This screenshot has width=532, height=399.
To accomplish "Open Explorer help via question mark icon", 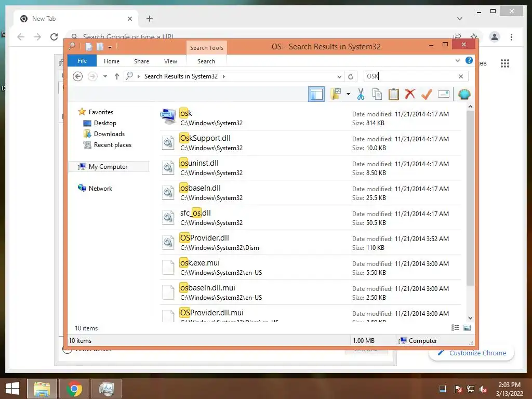I will point(469,60).
